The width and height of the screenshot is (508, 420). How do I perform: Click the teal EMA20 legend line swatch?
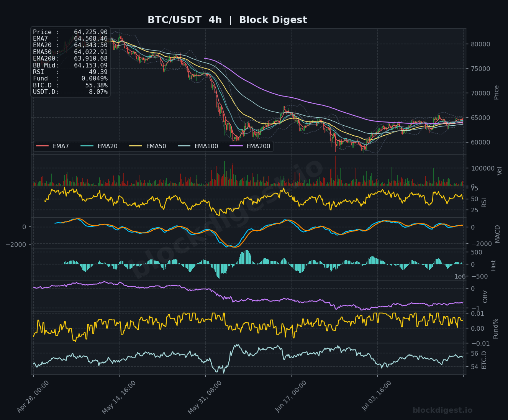tap(87, 146)
